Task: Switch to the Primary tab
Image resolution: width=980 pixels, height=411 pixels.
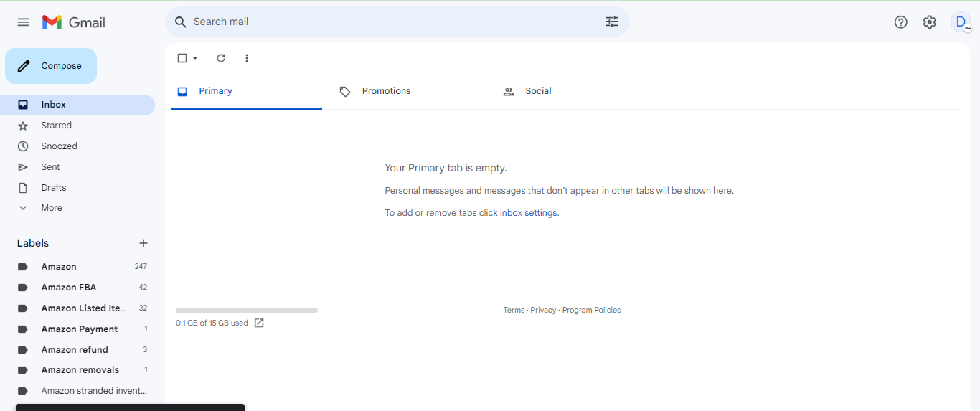Action: (x=246, y=92)
